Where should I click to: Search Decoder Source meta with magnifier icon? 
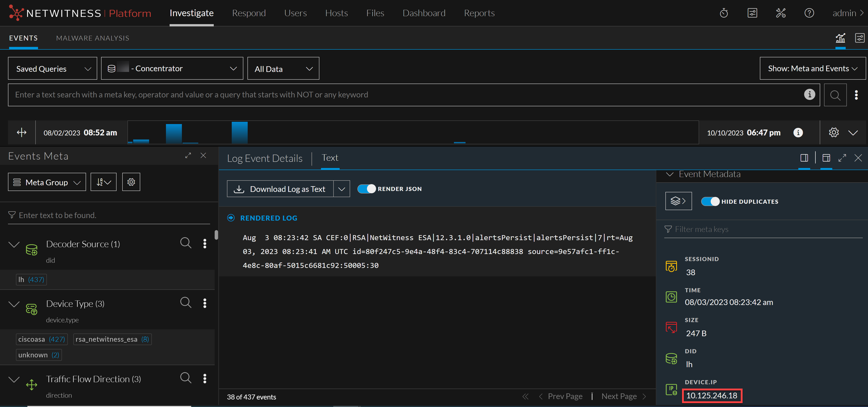point(186,243)
